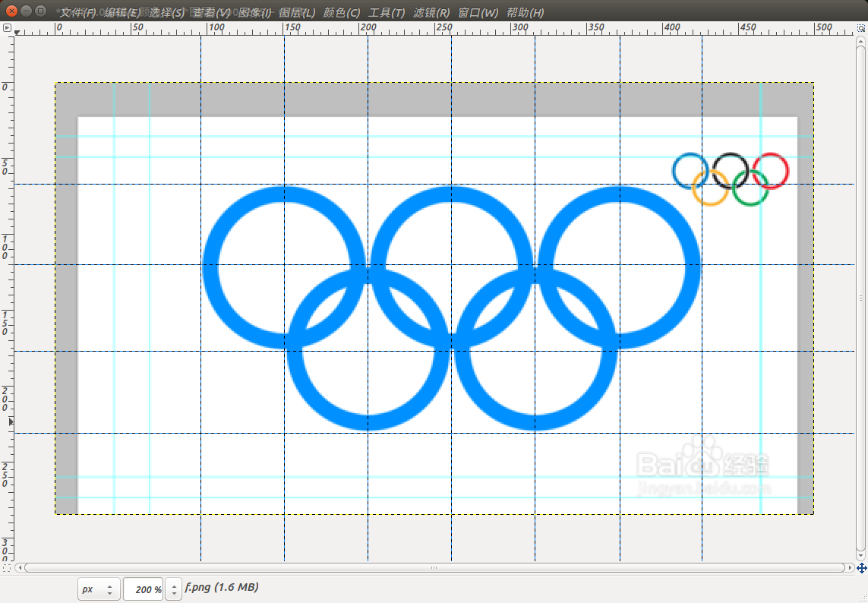The image size is (868, 603).
Task: Click the small multicolored Olympic rings on canvas
Action: [x=731, y=179]
